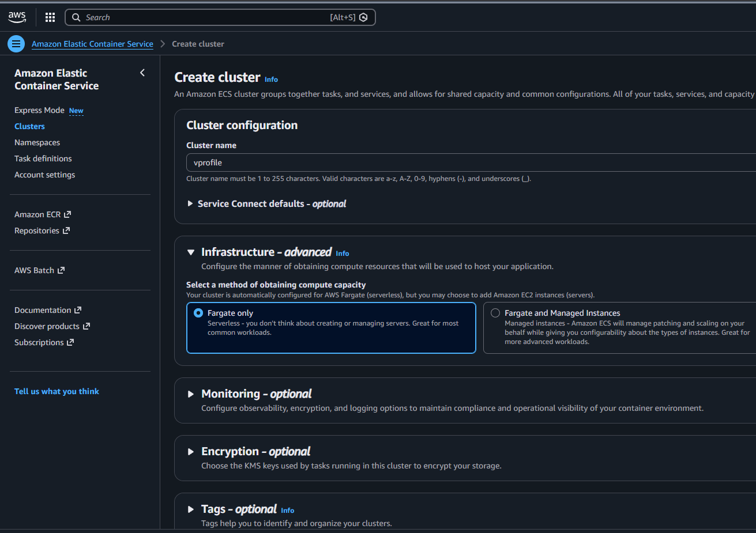Focus the top Search box
Image resolution: width=756 pixels, height=533 pixels.
click(220, 17)
